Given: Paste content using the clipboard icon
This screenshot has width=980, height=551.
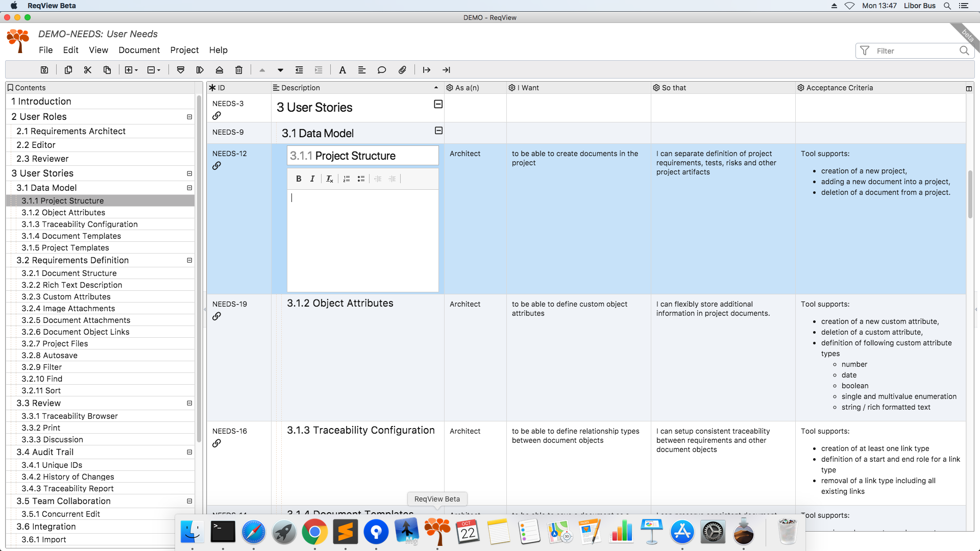Looking at the screenshot, I should pyautogui.click(x=107, y=70).
